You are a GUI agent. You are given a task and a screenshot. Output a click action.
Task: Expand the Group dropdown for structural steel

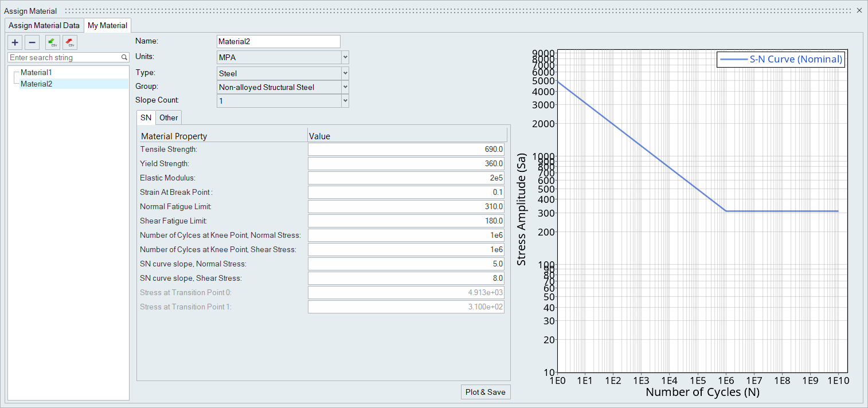[x=282, y=87]
